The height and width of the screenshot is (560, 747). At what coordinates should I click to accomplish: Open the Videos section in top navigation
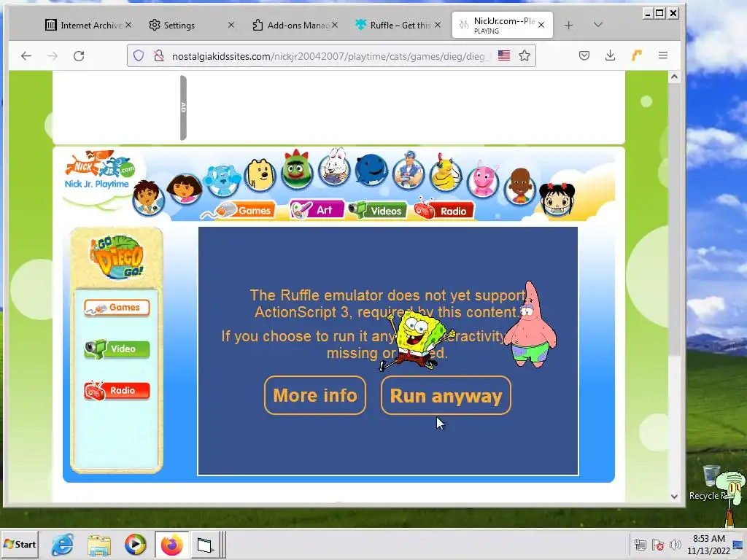(x=378, y=211)
